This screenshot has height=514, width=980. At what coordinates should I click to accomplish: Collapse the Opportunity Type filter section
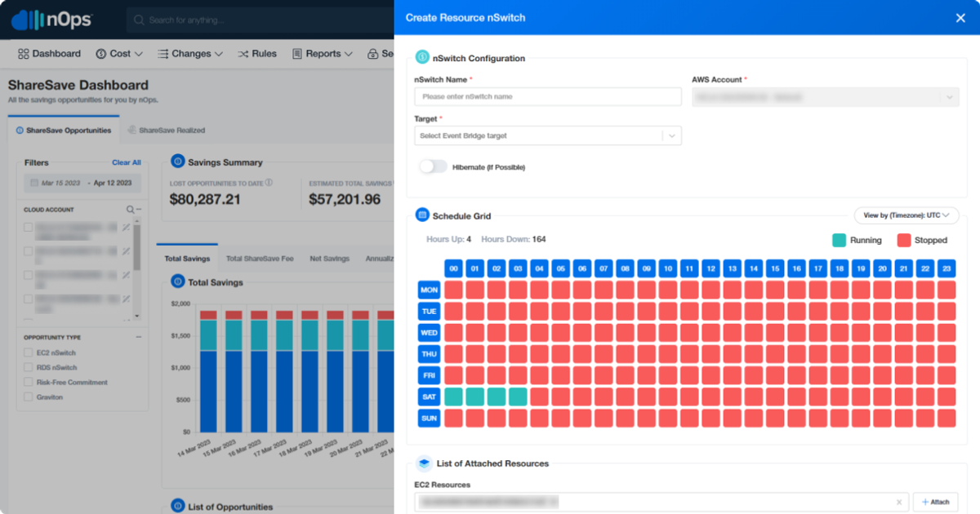[x=139, y=337]
